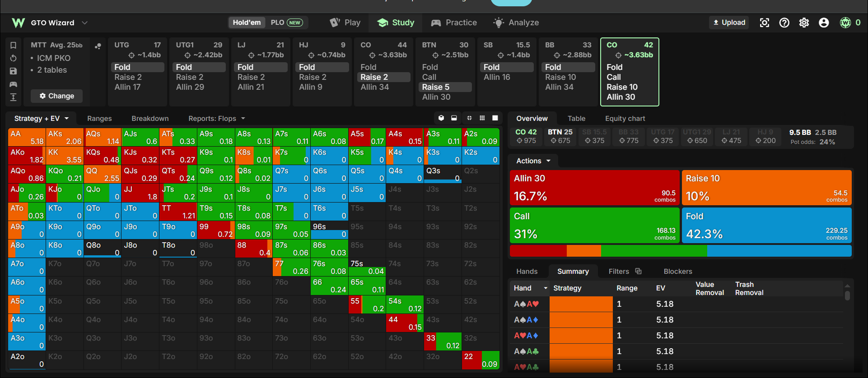868x378 pixels.
Task: Open the Strategy + EV dropdown
Action: coord(42,119)
